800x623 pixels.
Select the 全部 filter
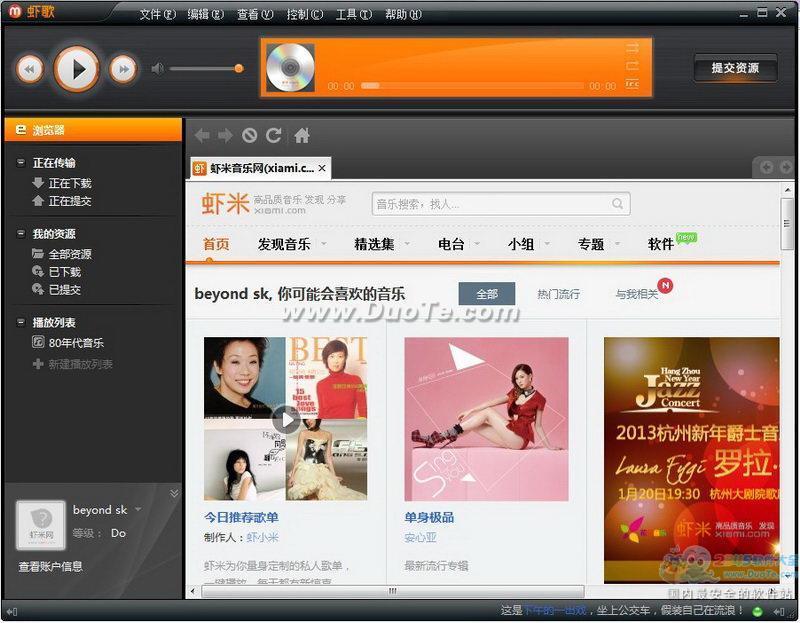coord(487,294)
